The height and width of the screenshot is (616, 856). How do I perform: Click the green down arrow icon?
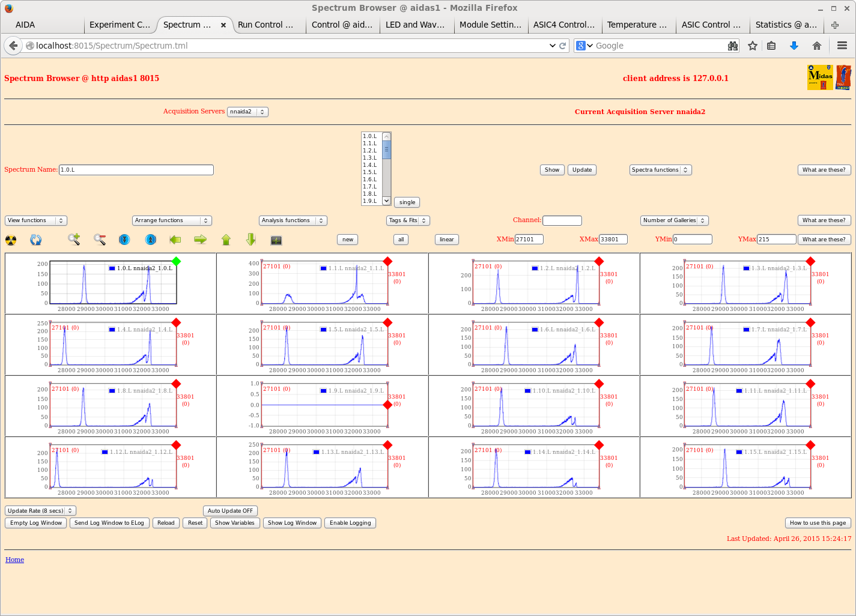pyautogui.click(x=251, y=240)
